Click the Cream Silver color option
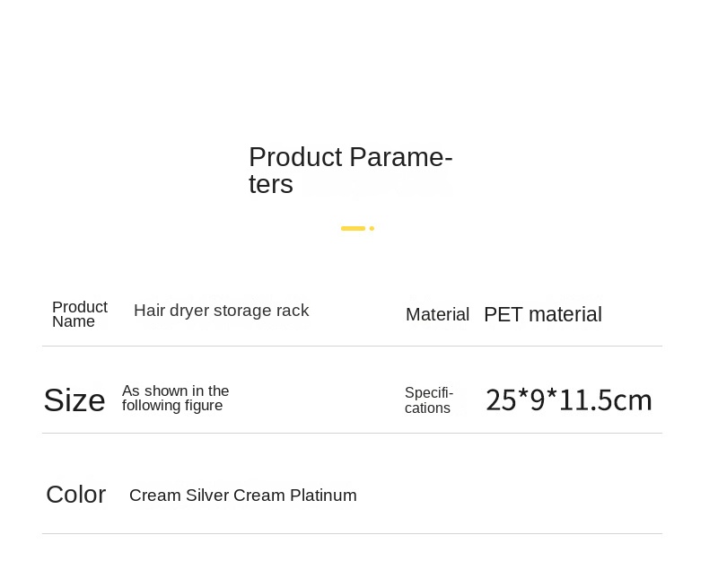The width and height of the screenshot is (709, 588). pos(179,496)
